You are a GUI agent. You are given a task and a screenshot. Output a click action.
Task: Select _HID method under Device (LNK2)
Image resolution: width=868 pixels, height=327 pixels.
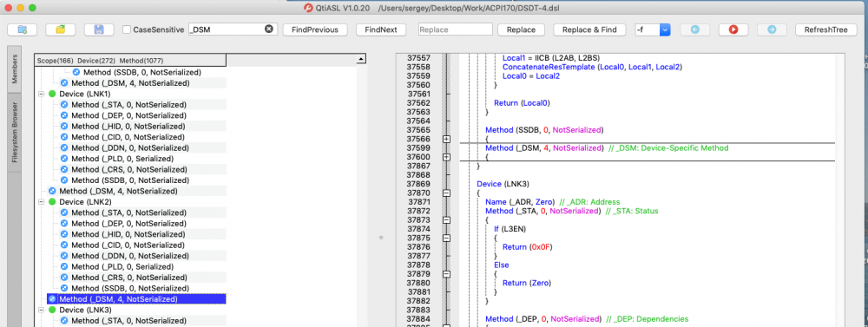click(x=128, y=234)
